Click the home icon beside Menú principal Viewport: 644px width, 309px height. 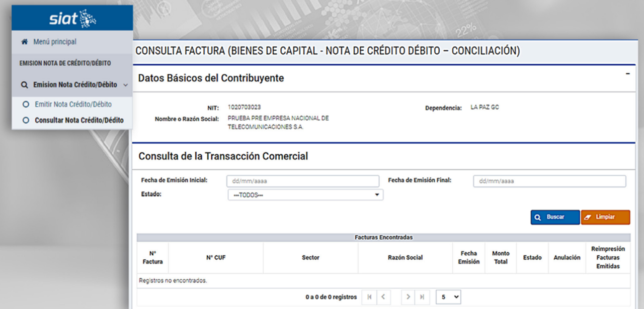point(24,42)
